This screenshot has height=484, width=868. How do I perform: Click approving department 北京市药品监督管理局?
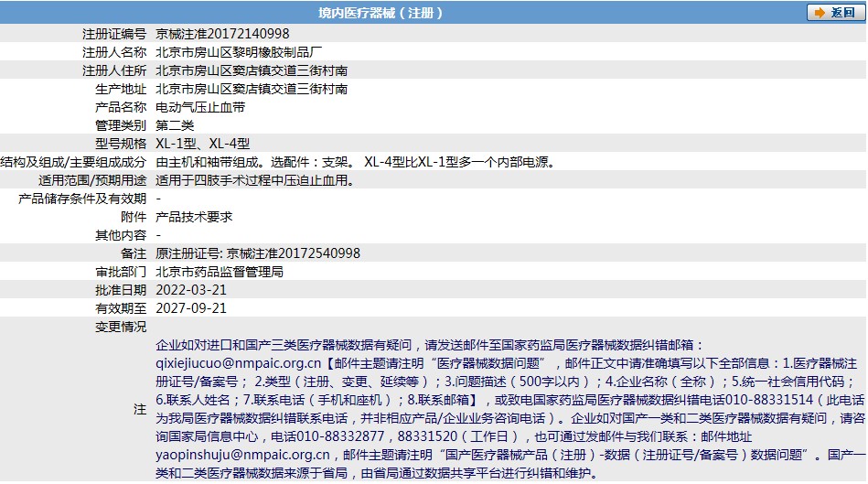click(x=220, y=272)
